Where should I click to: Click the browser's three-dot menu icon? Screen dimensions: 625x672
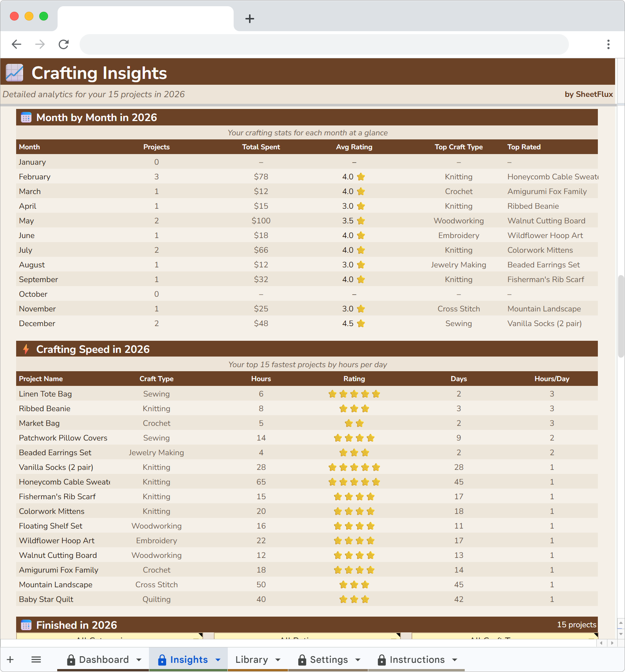608,44
